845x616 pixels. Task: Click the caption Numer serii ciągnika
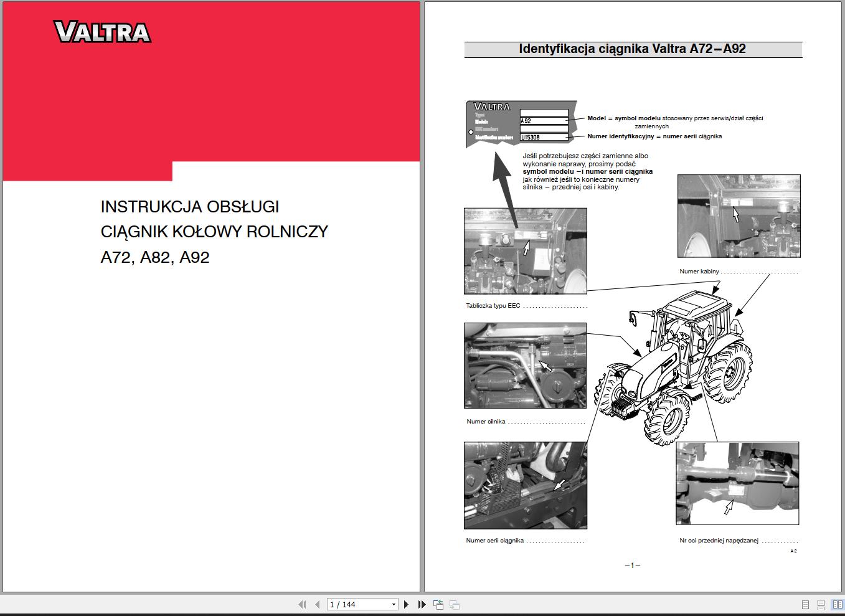point(495,541)
